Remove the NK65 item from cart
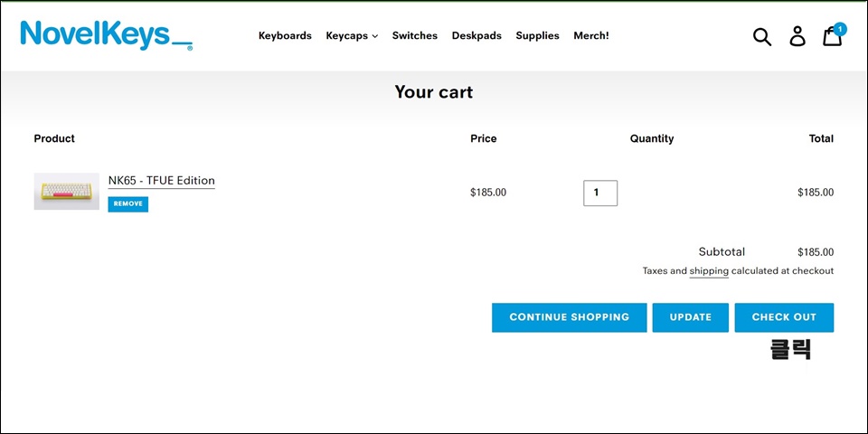This screenshot has width=868, height=434. [127, 203]
